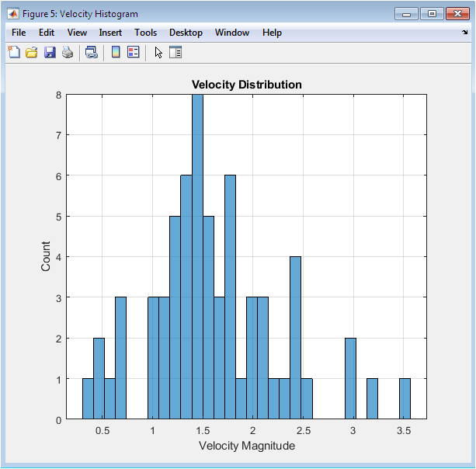The image size is (476, 469).
Task: Insert a colorbar using the toolbar icon
Action: [x=116, y=53]
